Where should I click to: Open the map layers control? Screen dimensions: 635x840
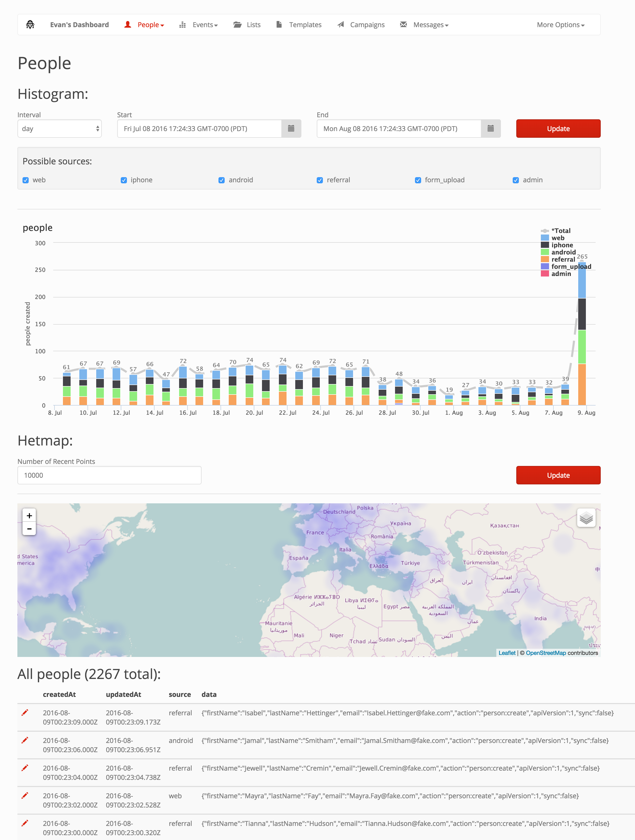click(x=586, y=518)
